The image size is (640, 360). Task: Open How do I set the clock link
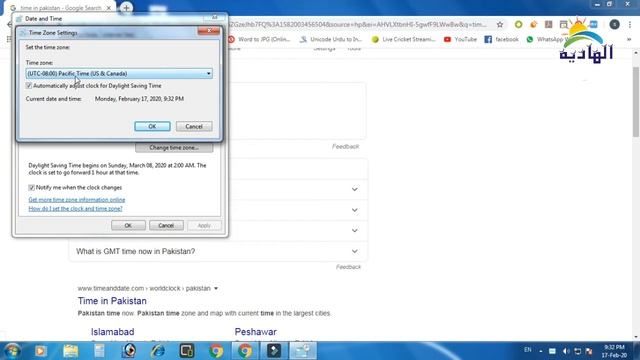(x=76, y=209)
